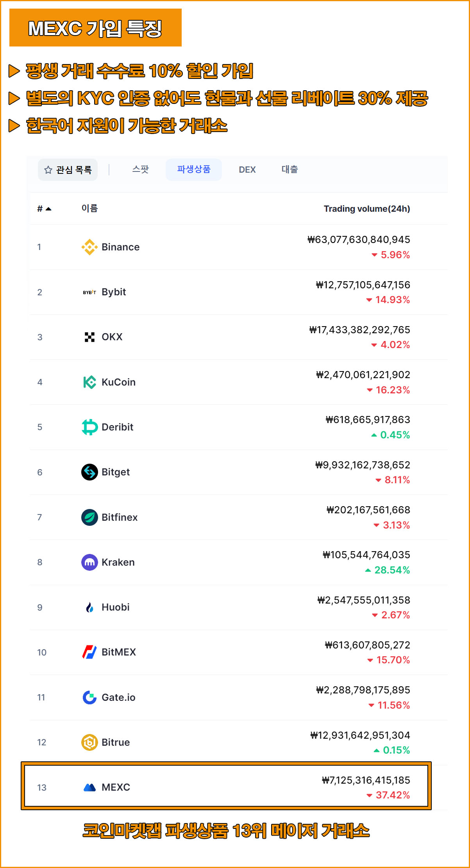This screenshot has width=470, height=868.
Task: Click the MEXC logo icon
Action: (x=89, y=787)
